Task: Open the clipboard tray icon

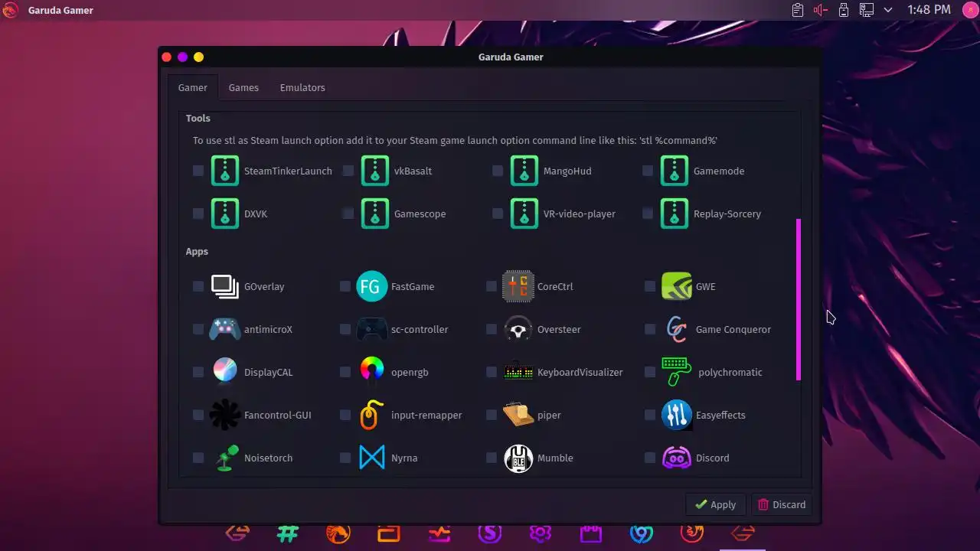Action: coord(797,10)
